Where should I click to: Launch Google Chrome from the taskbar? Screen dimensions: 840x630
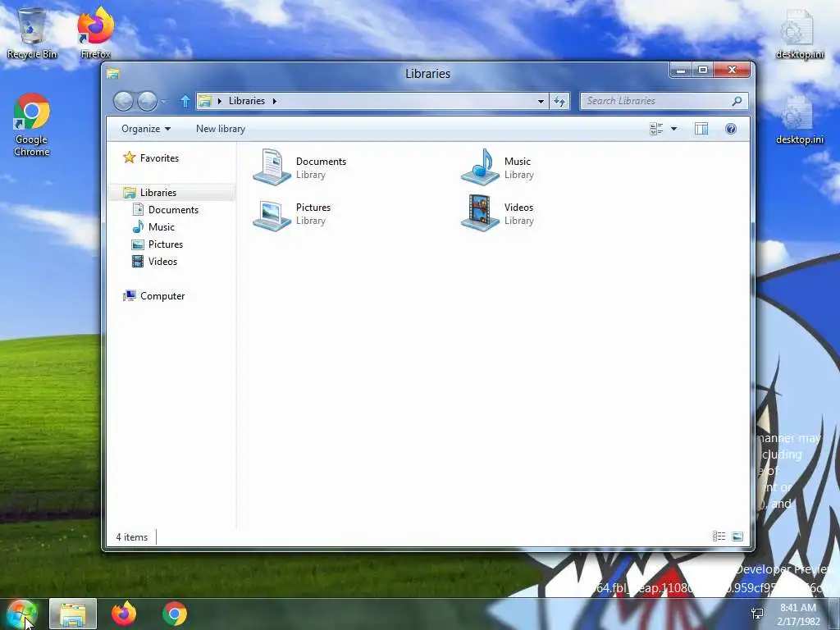(175, 614)
